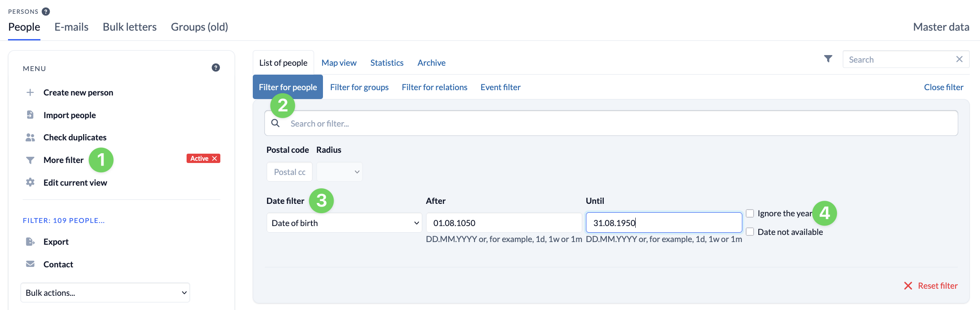Click the Edit current view gear icon

pyautogui.click(x=30, y=182)
